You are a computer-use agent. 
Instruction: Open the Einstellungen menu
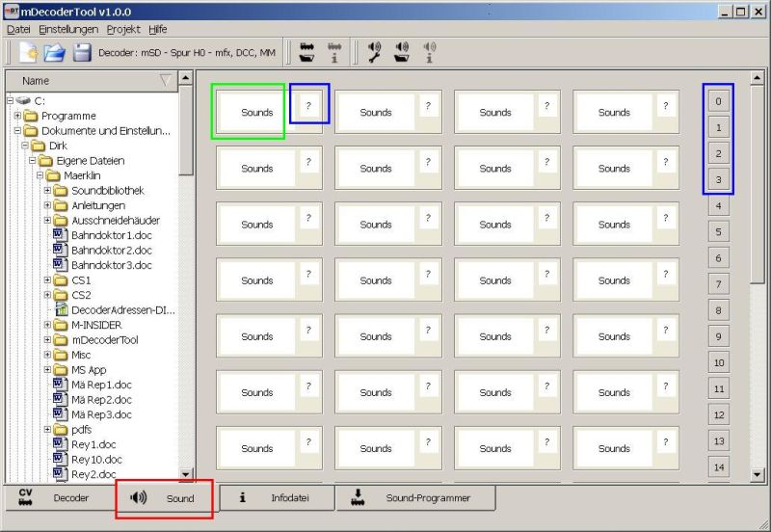point(68,30)
